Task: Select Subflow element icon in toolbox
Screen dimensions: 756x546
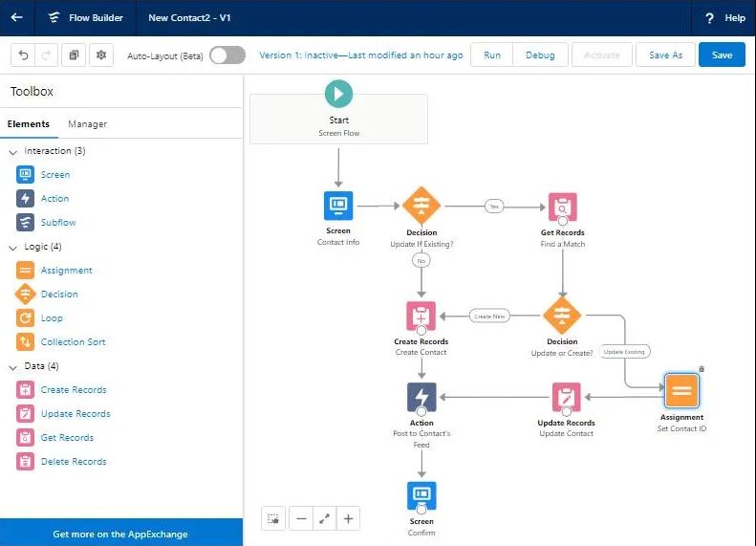Action: (x=25, y=223)
